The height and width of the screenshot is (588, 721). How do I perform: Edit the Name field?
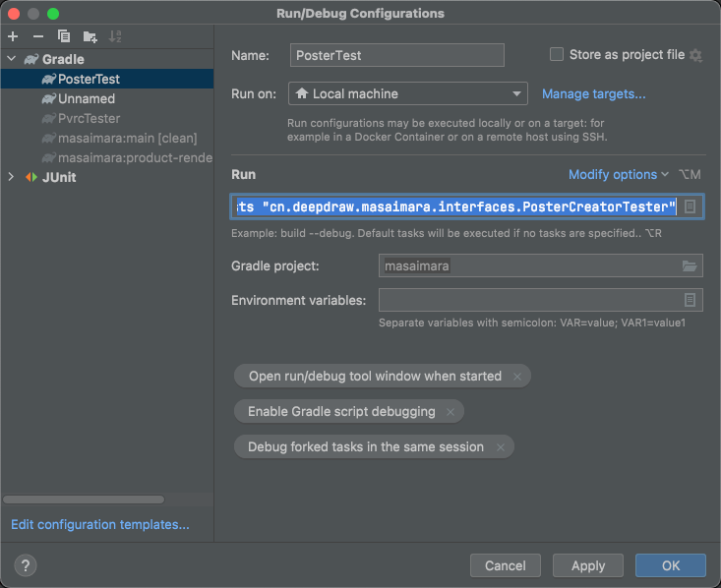point(396,55)
